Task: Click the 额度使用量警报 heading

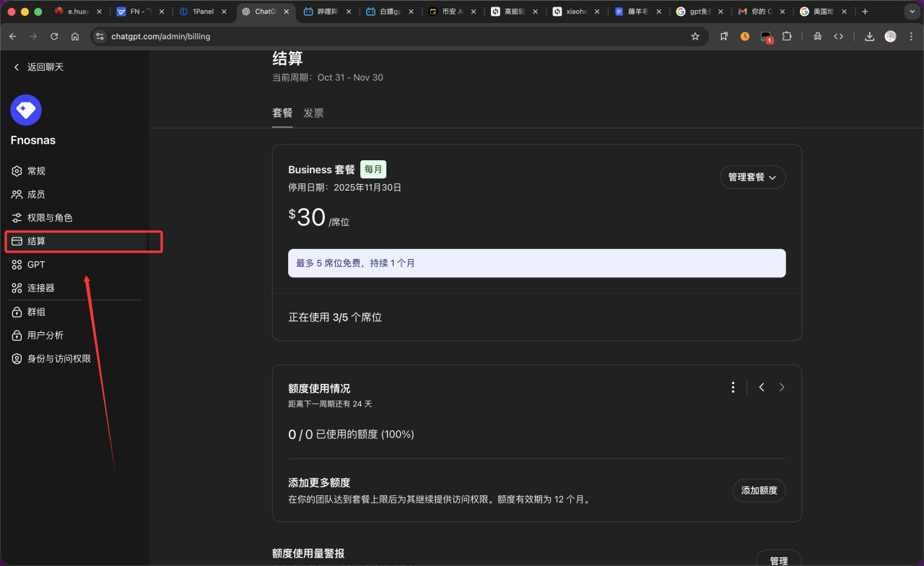Action: (308, 554)
